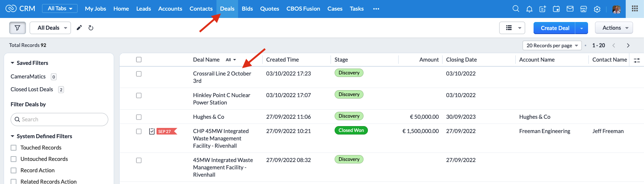The height and width of the screenshot is (184, 644).
Task: Click the CRM logo icon
Action: pos(11,8)
